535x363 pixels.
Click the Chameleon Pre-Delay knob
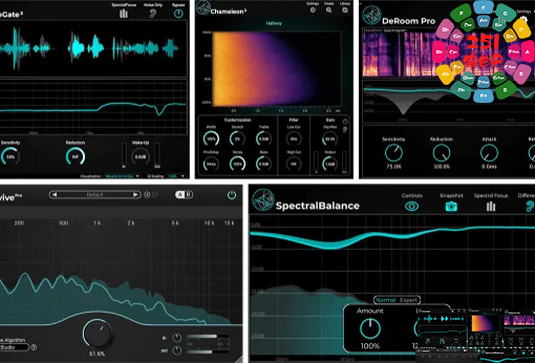tap(211, 164)
